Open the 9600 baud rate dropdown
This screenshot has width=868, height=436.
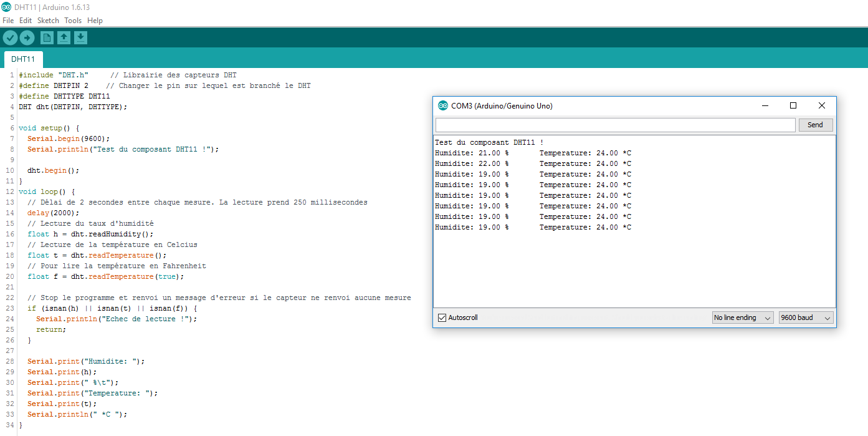(x=806, y=317)
